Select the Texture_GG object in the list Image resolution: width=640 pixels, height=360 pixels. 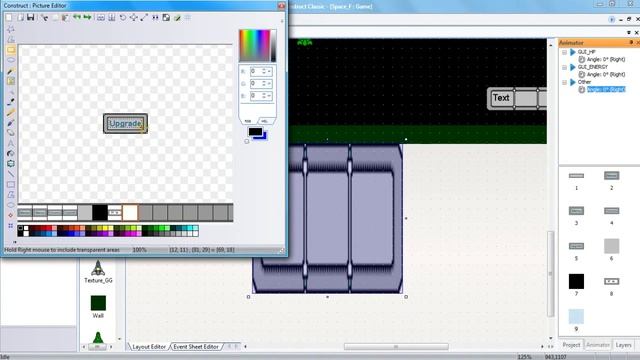[x=98, y=272]
